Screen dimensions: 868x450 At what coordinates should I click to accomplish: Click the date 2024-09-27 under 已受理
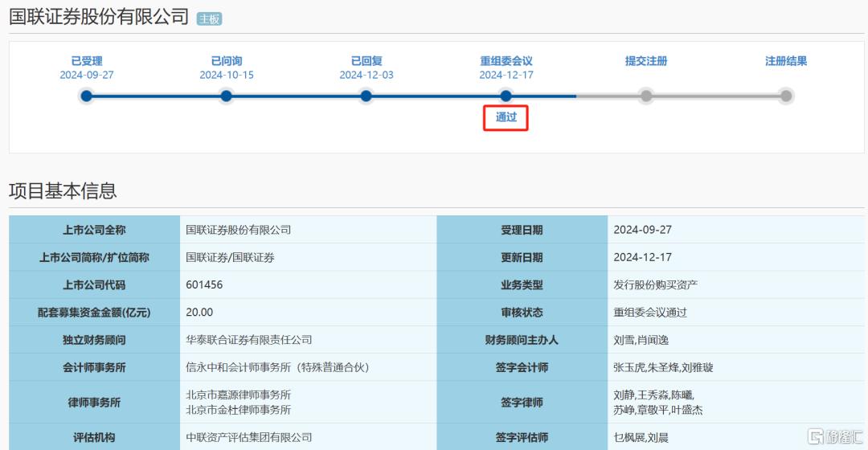pos(87,75)
